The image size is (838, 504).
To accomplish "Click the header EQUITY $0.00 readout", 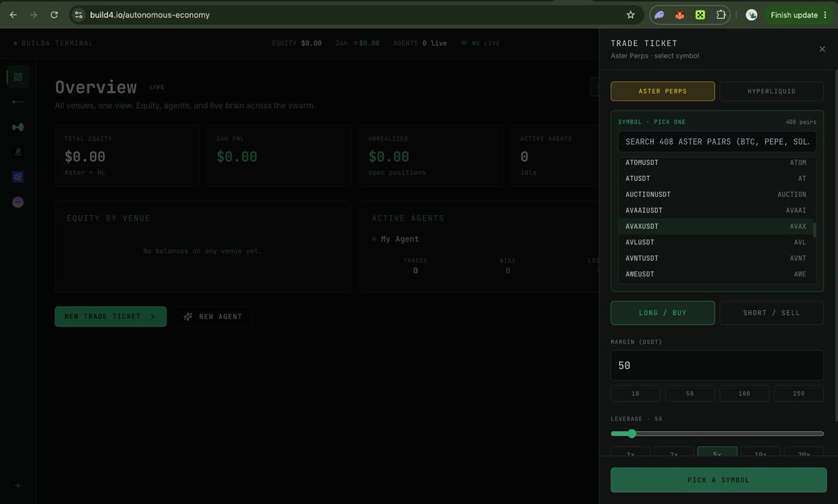I will 297,43.
